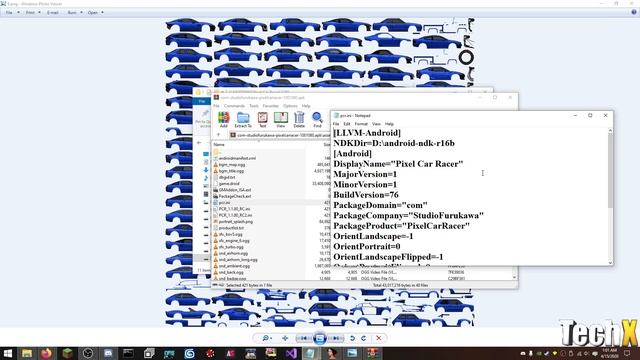The image size is (640, 360).
Task: Click the Delete trash icon in WinRAR
Action: pyautogui.click(x=299, y=120)
